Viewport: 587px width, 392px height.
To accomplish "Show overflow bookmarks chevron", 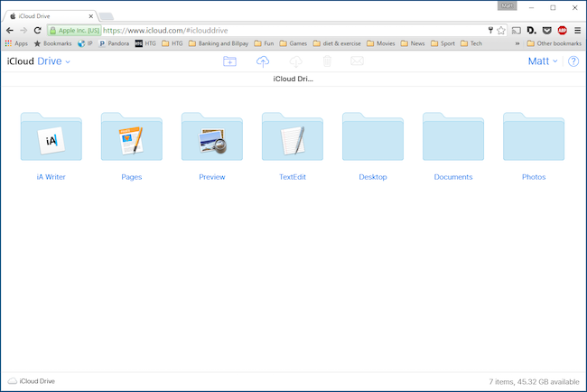I will point(517,43).
